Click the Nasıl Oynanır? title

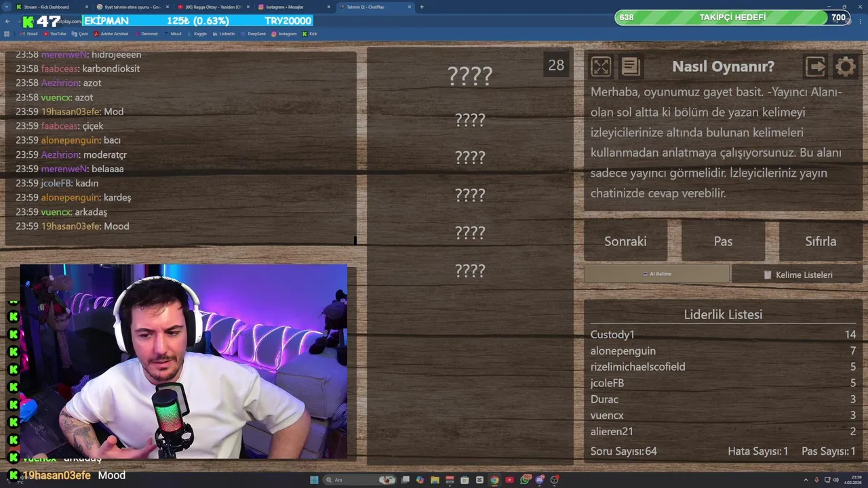723,66
